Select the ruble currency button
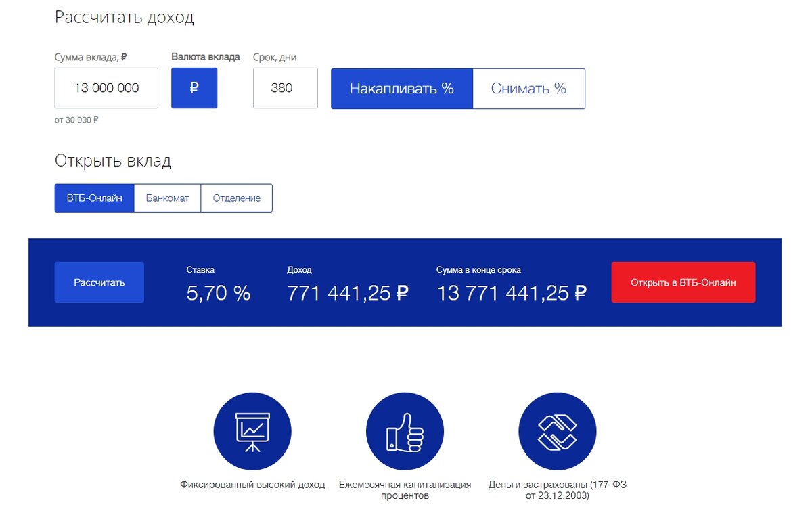Screen dimensions: 812x532 point(194,88)
